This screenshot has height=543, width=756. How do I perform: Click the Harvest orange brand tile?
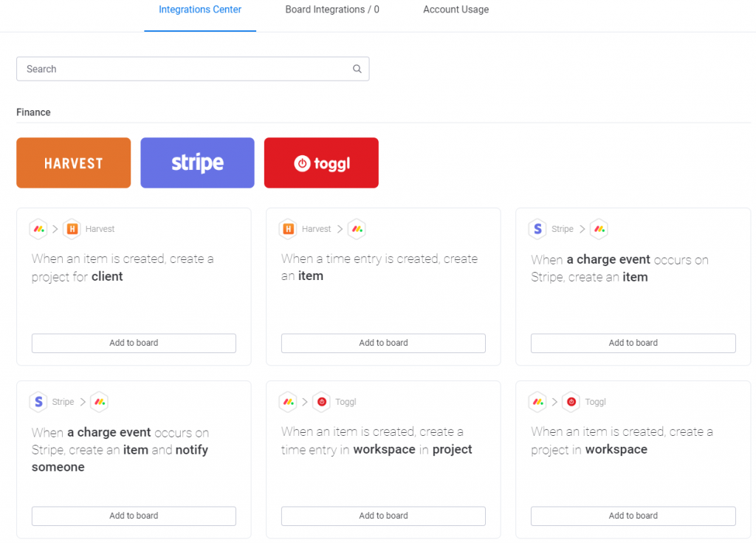tap(73, 163)
